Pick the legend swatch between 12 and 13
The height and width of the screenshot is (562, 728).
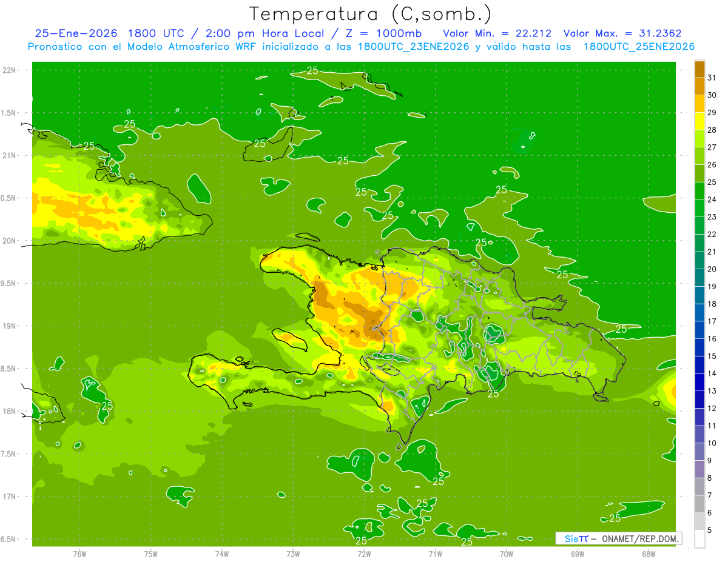pos(699,400)
